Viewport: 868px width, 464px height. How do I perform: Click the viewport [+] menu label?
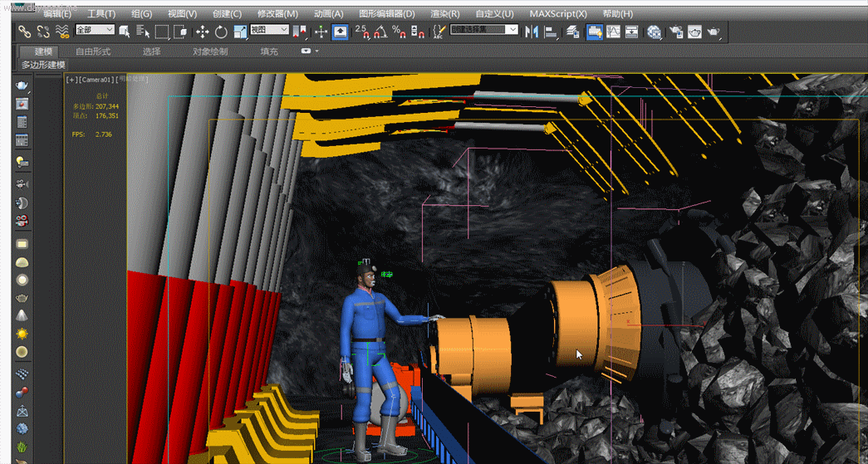coord(72,80)
